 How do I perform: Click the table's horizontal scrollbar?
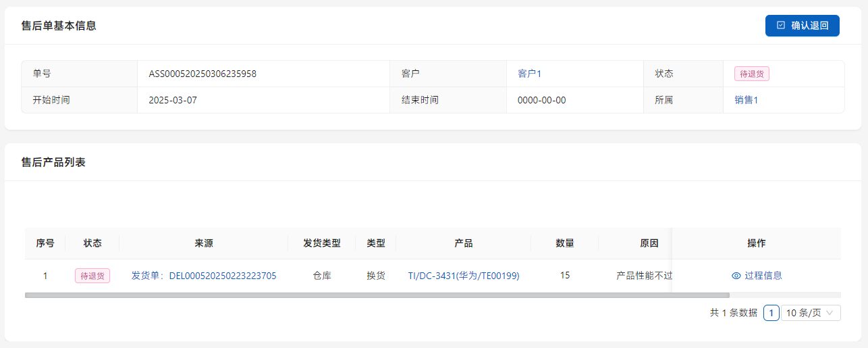tap(377, 295)
